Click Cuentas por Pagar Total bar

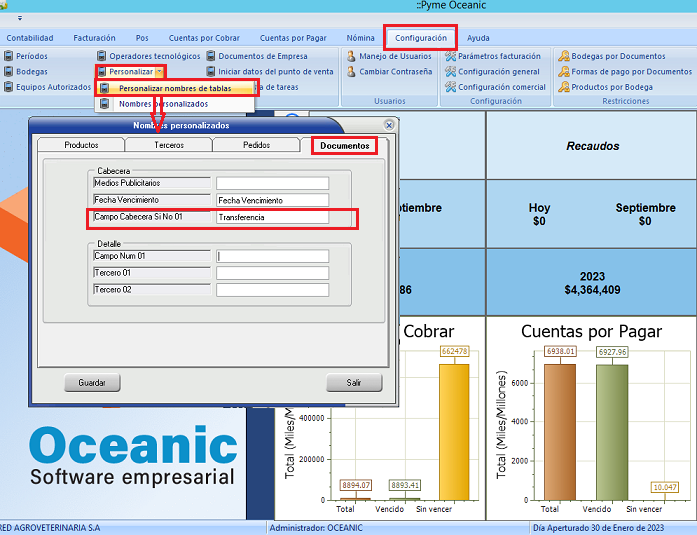tap(560, 432)
